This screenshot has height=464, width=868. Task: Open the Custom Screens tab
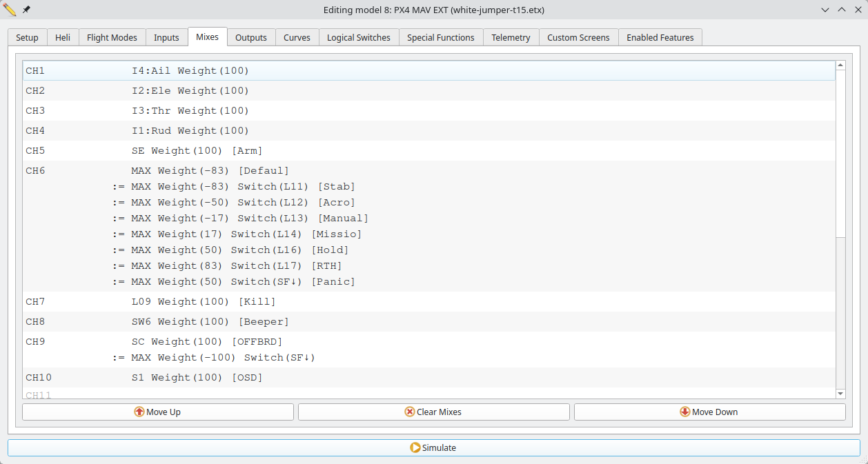(x=578, y=37)
